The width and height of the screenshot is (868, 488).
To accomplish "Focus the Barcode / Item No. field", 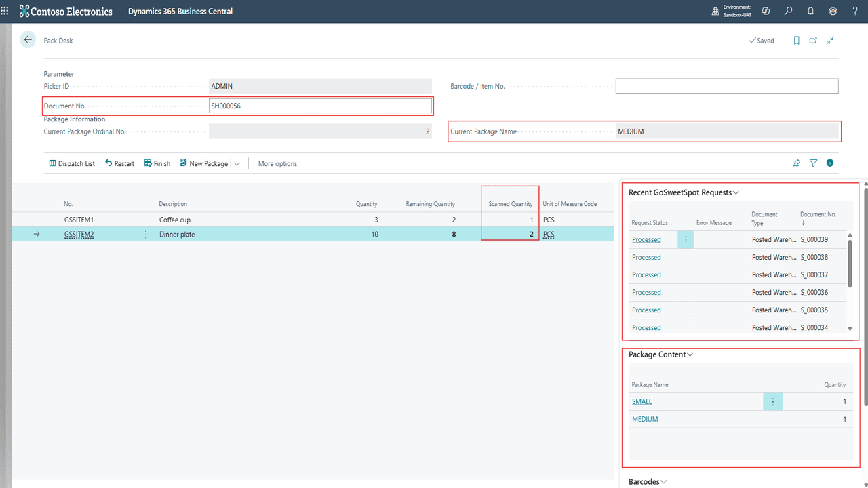I will (727, 86).
